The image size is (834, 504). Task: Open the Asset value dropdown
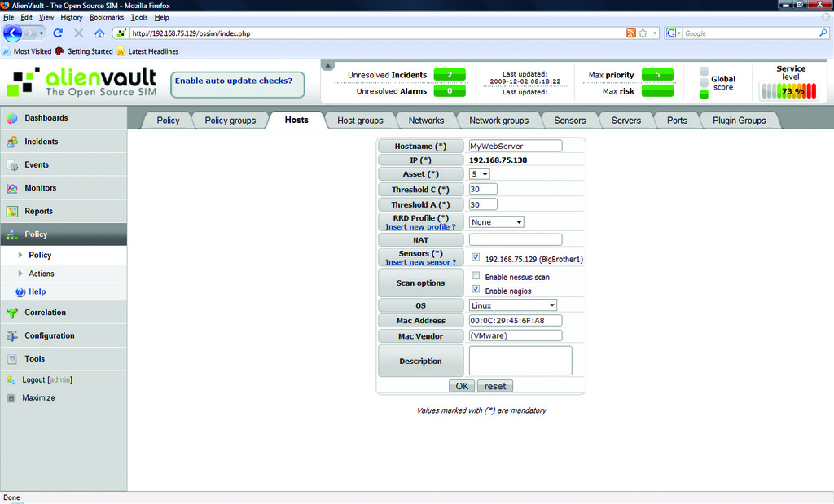[x=480, y=174]
